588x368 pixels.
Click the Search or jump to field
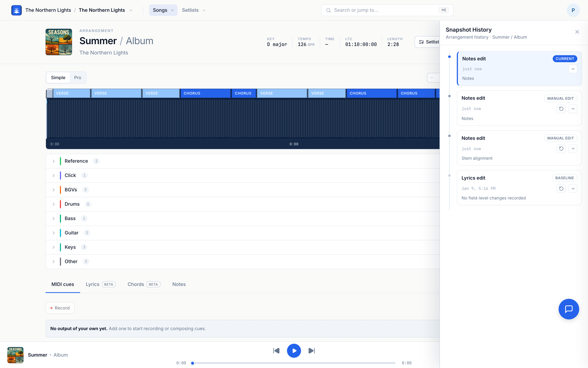387,10
